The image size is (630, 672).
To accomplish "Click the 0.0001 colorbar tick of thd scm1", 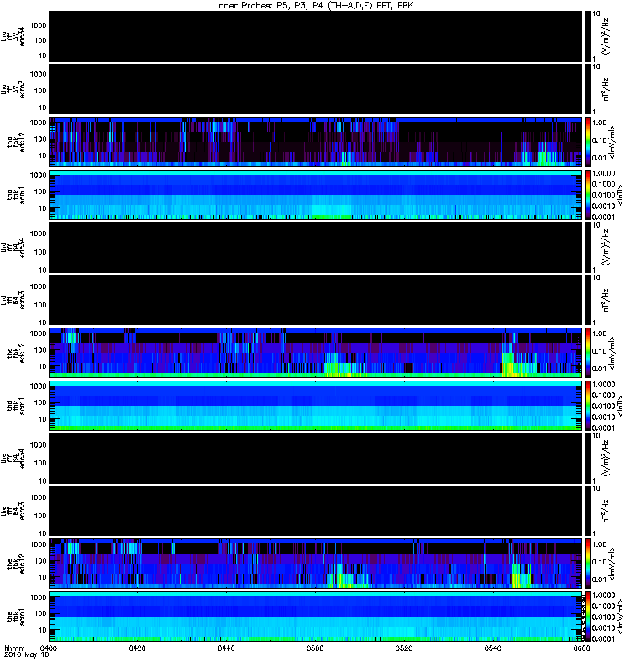I will click(604, 428).
